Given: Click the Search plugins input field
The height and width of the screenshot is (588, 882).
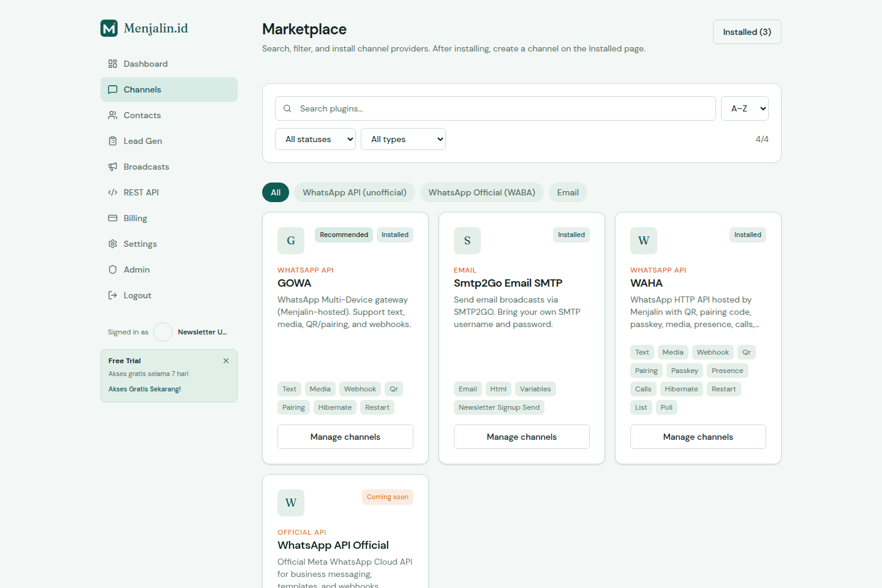Looking at the screenshot, I should tap(496, 108).
